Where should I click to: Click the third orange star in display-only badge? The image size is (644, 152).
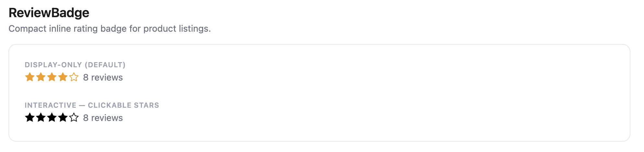coord(52,77)
